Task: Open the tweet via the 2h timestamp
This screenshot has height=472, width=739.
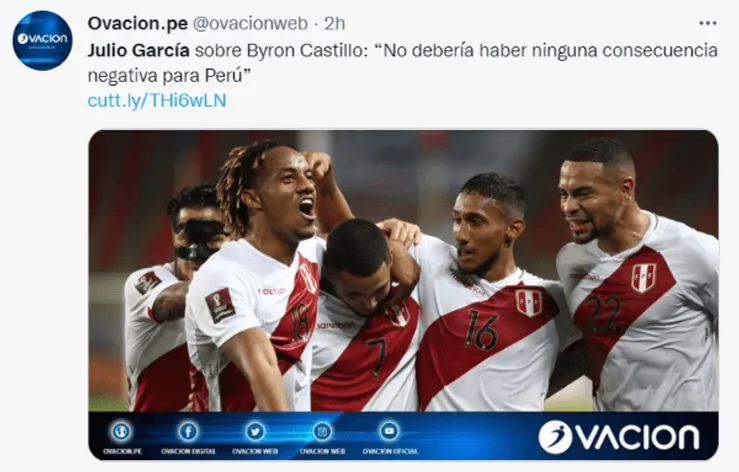Action: (x=334, y=23)
